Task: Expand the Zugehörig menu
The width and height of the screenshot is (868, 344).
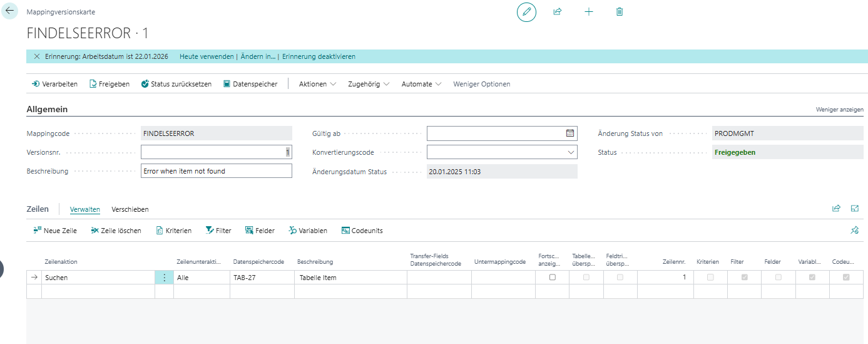Action: 369,84
